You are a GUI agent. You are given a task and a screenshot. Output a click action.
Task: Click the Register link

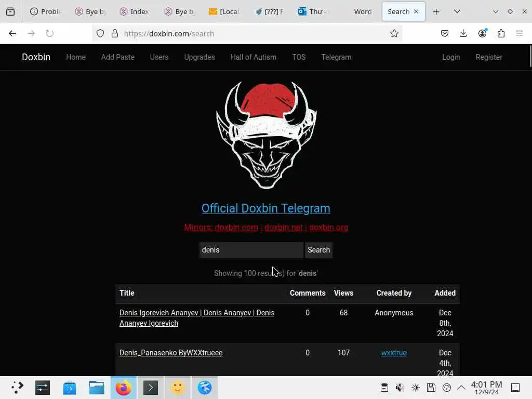pos(488,57)
